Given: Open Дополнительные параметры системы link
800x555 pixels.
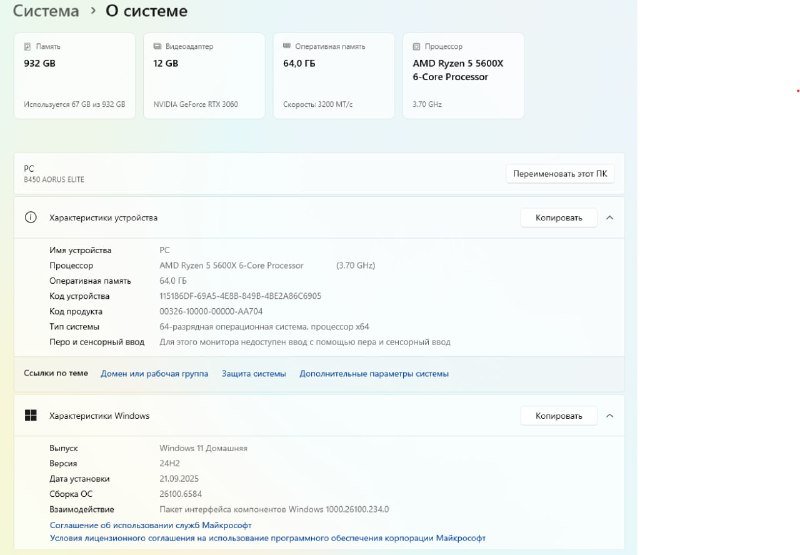Looking at the screenshot, I should click(x=374, y=373).
